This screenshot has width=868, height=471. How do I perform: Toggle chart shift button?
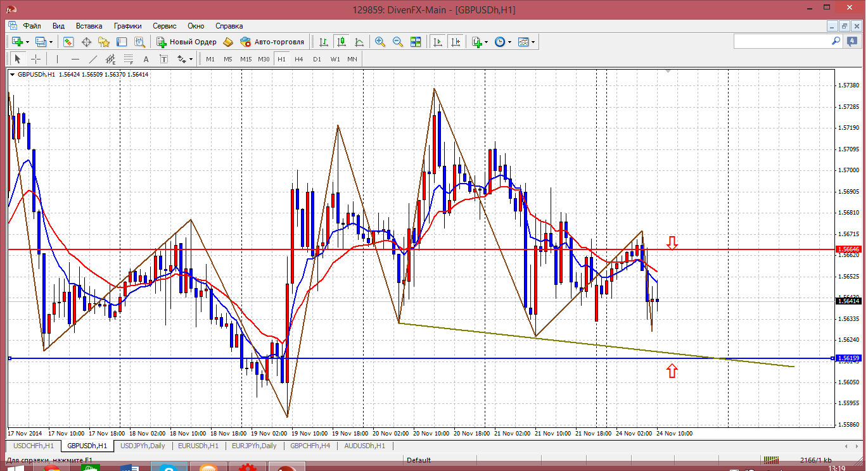coord(455,42)
